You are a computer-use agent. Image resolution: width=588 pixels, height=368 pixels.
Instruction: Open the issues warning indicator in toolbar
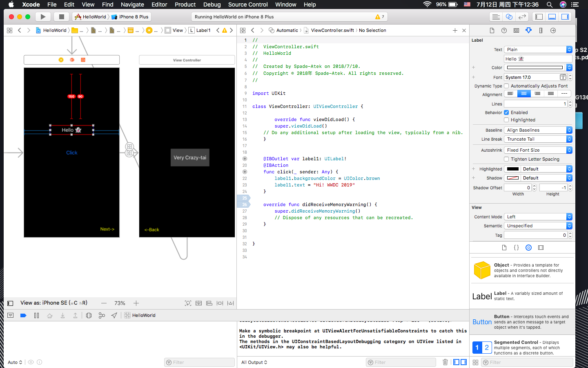pyautogui.click(x=380, y=17)
